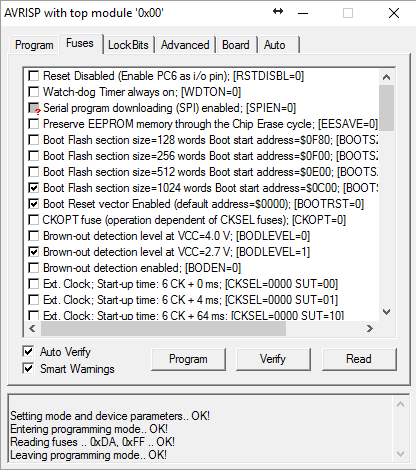Click the log pane scroll down arrow
Screen dimensions: 416x472
tap(401, 454)
